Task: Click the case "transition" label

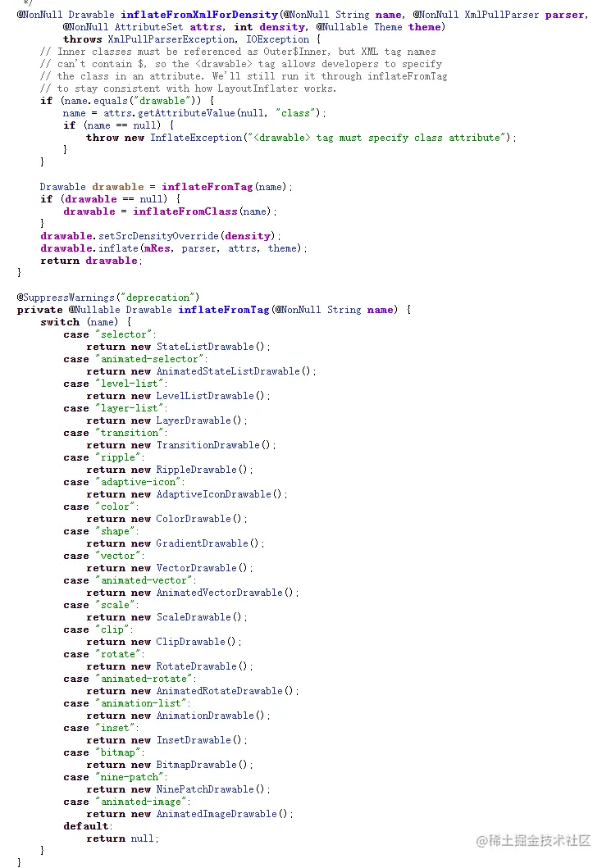Action: 115,433
